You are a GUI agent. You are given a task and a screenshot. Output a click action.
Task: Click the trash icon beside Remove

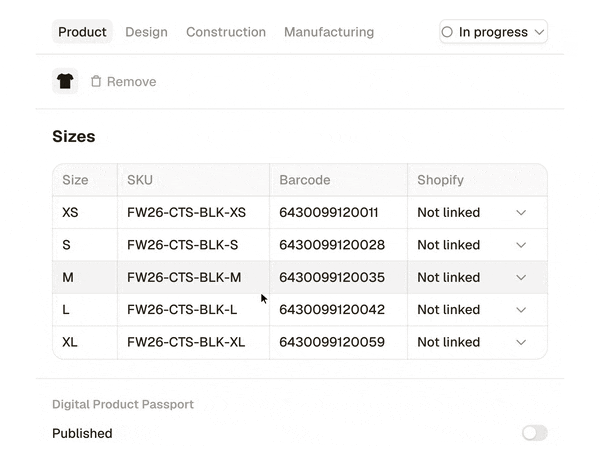(x=96, y=81)
